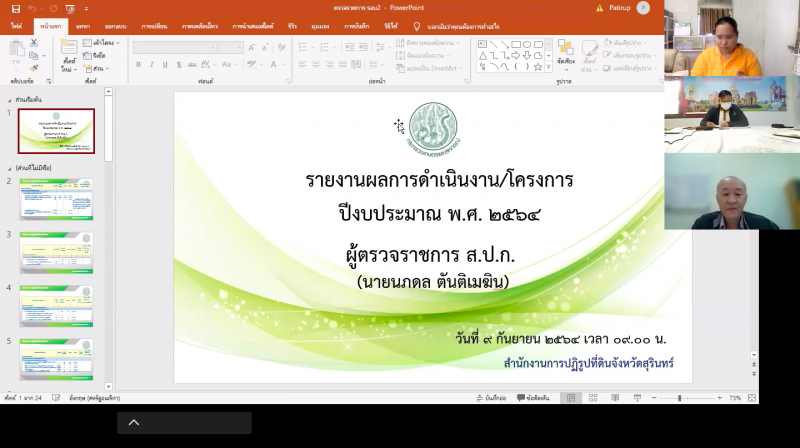
Task: Select slide 3 thumbnail in panel
Action: [56, 252]
